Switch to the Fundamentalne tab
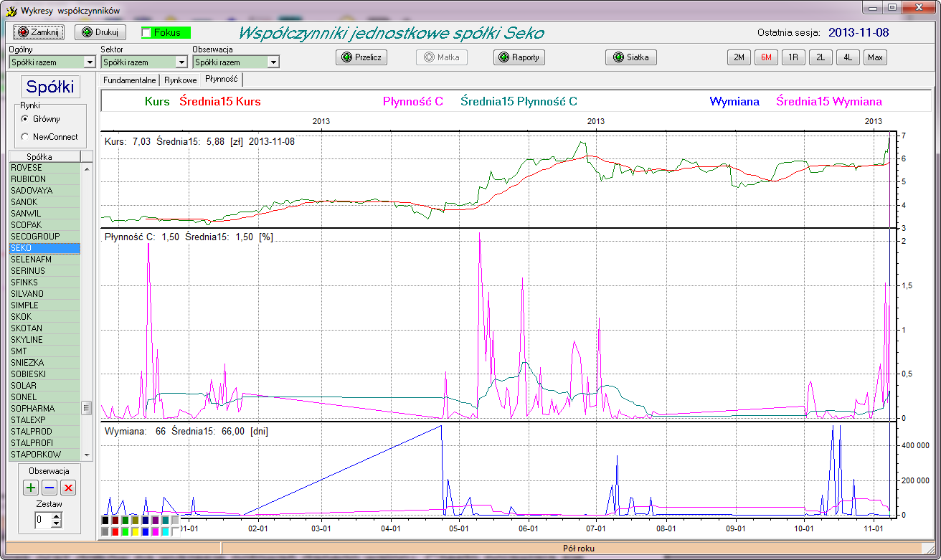The image size is (941, 560). point(131,80)
